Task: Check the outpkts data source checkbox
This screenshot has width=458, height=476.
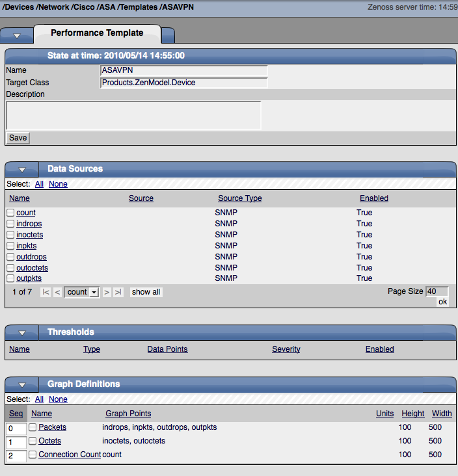Action: [10, 278]
